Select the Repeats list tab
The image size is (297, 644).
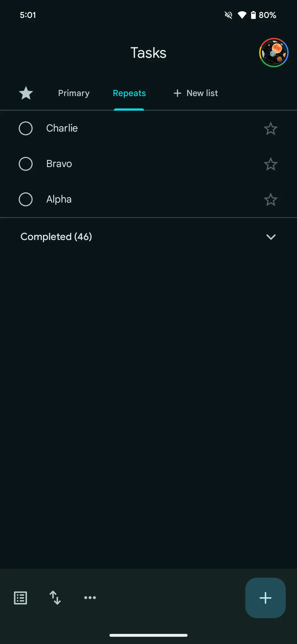tap(129, 93)
